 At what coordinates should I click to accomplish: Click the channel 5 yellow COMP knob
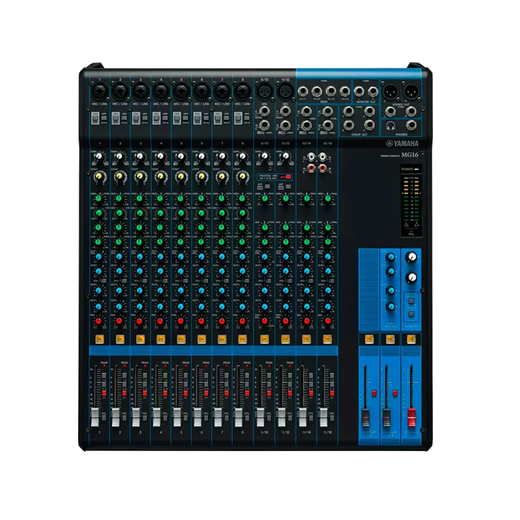pyautogui.click(x=181, y=176)
